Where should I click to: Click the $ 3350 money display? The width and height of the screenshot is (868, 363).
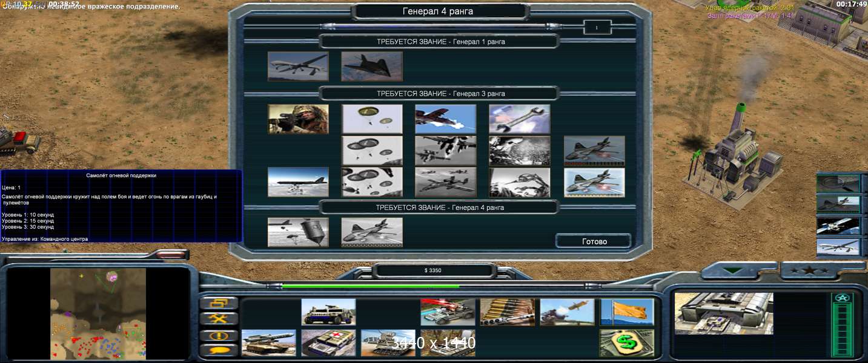point(432,270)
